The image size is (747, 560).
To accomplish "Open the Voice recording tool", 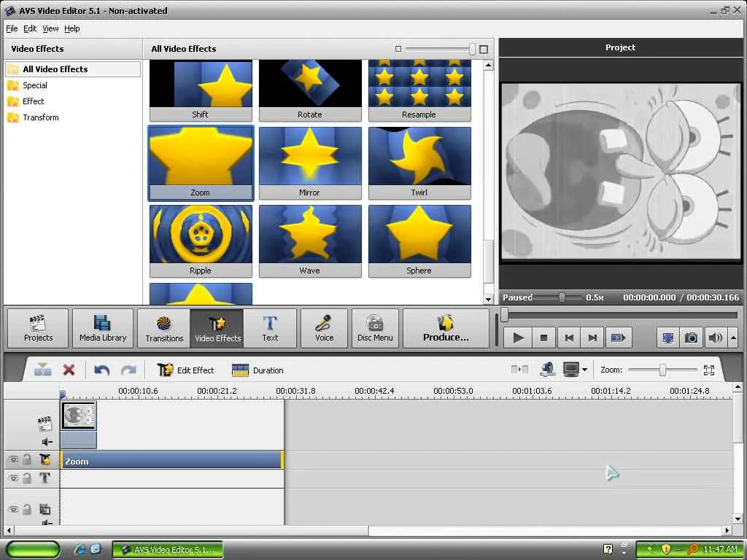I will [324, 329].
